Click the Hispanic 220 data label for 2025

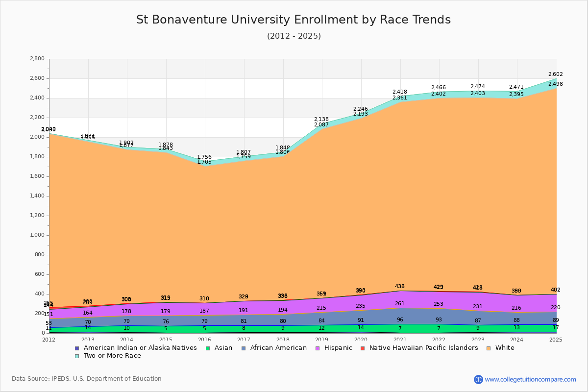tap(556, 308)
